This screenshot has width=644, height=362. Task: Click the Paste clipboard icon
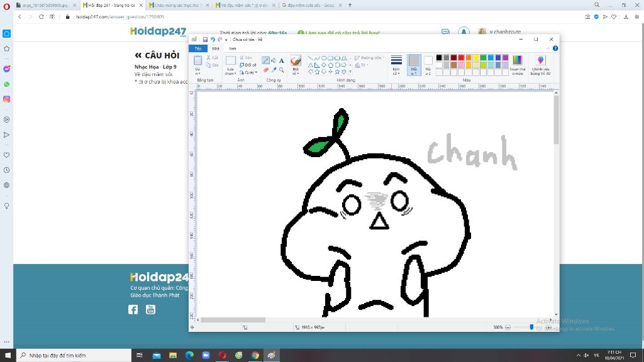coord(197,60)
